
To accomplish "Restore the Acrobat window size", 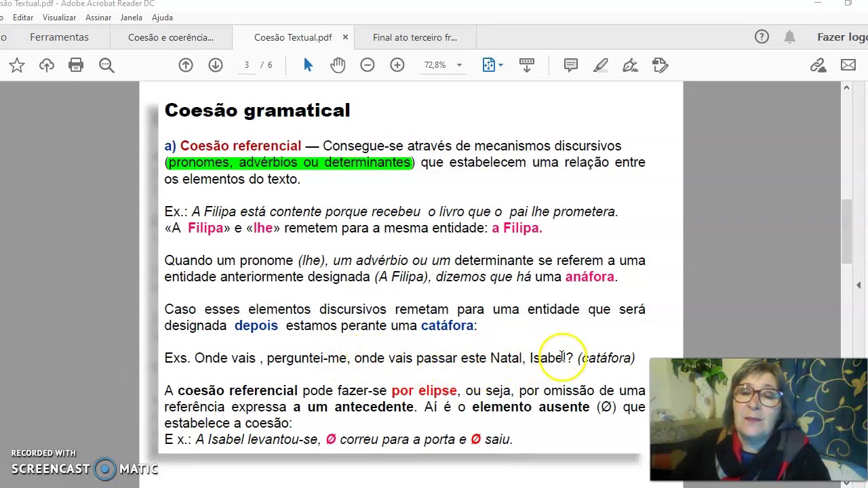I will [x=848, y=3].
